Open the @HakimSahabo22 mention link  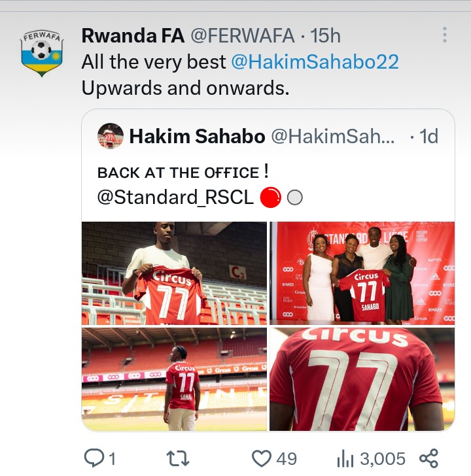[x=315, y=62]
